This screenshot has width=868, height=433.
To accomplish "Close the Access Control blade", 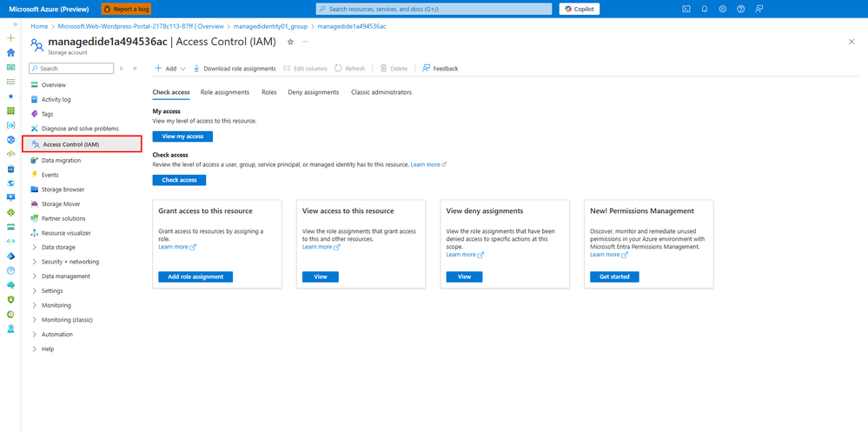I will [x=851, y=42].
